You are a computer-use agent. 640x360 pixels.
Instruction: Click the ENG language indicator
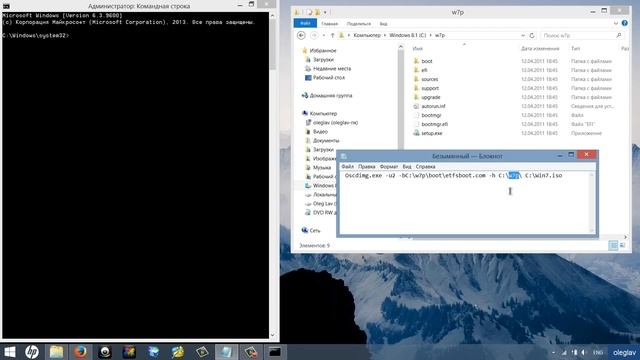[598, 352]
